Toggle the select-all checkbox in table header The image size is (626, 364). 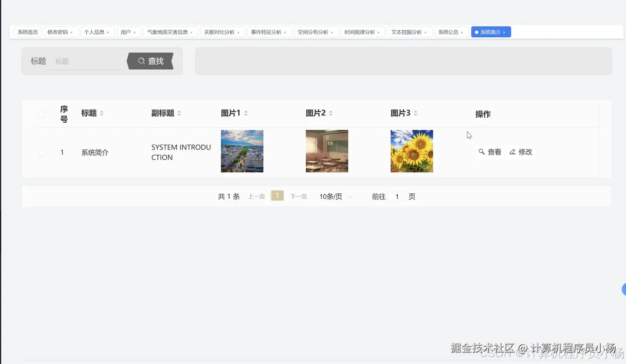click(x=42, y=114)
